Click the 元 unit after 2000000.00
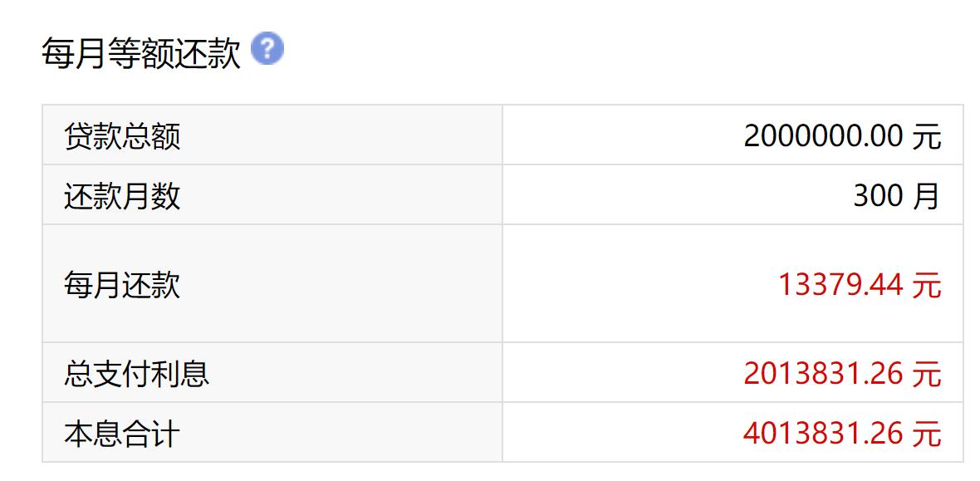The width and height of the screenshot is (980, 481). (927, 135)
